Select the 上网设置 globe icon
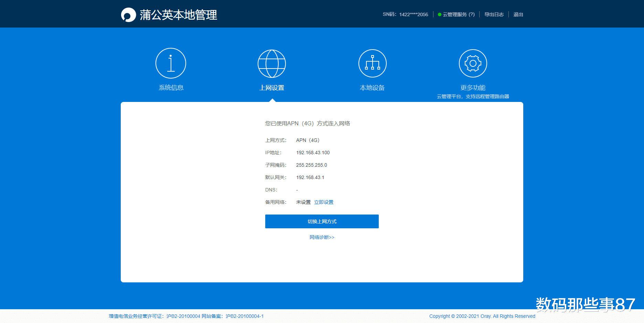This screenshot has height=323, width=644. pyautogui.click(x=272, y=64)
